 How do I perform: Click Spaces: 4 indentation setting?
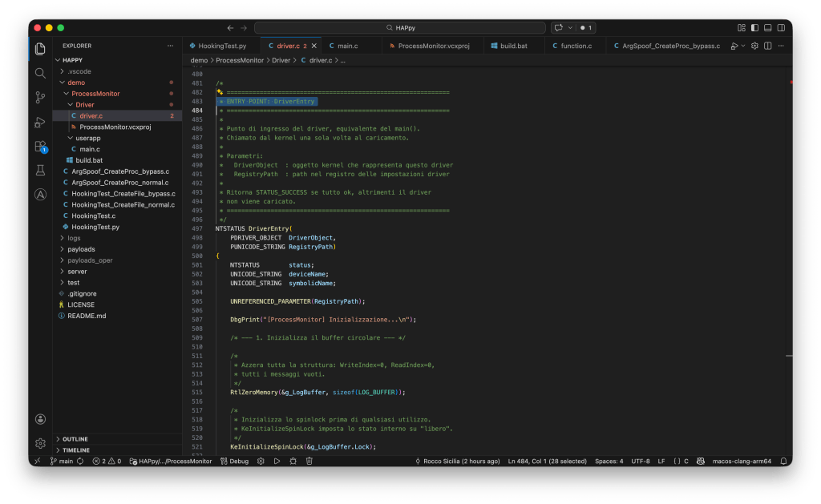click(x=609, y=462)
